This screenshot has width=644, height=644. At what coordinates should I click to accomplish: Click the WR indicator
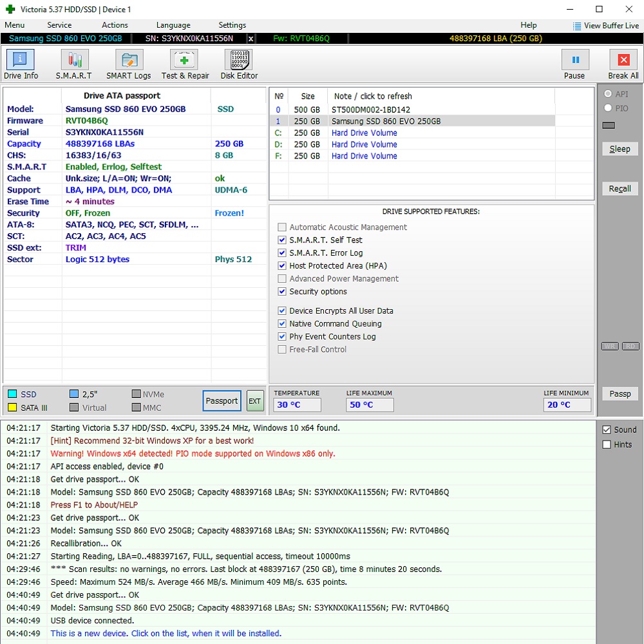pyautogui.click(x=610, y=346)
